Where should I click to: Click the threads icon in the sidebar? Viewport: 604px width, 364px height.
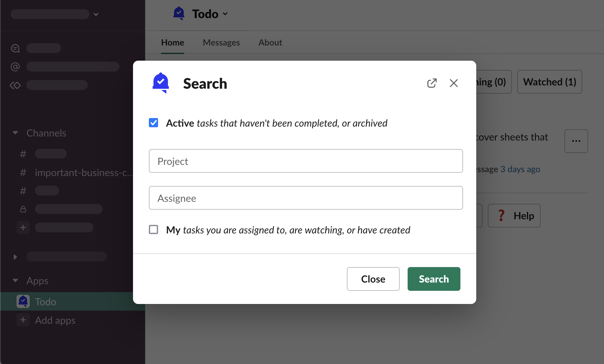coord(15,48)
